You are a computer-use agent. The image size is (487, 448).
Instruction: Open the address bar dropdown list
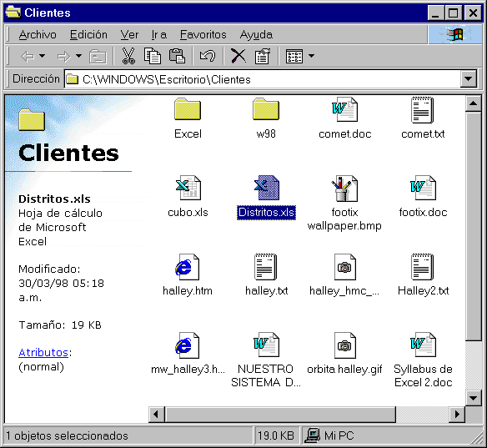(469, 79)
